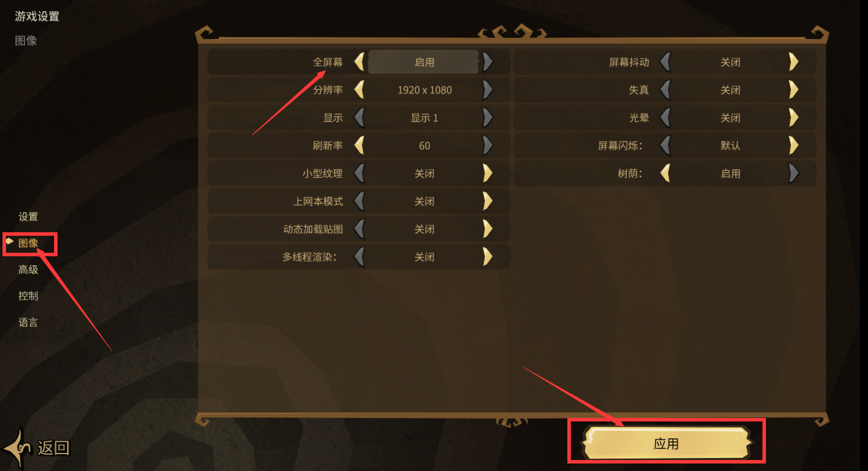868x471 pixels.
Task: Turn on 上网本模式 using right arrow
Action: pos(488,201)
